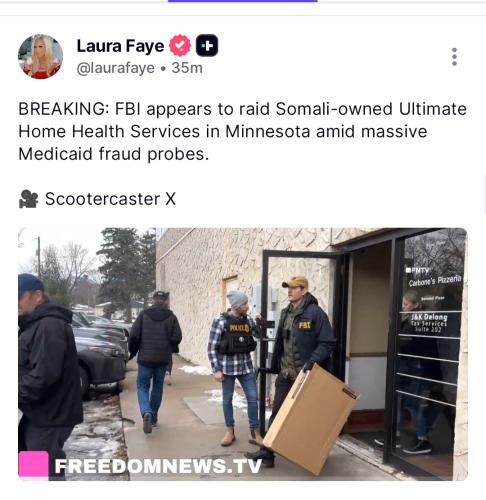Image resolution: width=486 pixels, height=500 pixels.
Task: Click the FBI patch on agent's jacket
Action: [x=305, y=325]
